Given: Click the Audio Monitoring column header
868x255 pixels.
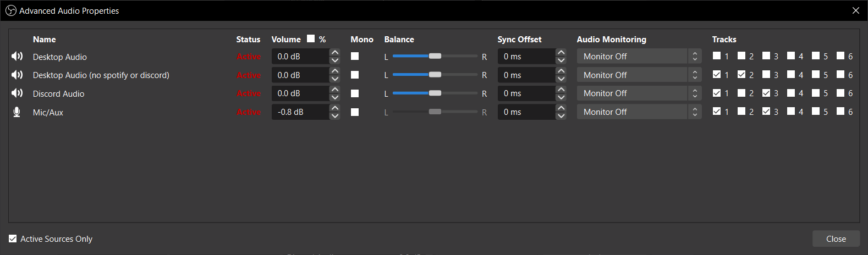Looking at the screenshot, I should pos(612,40).
